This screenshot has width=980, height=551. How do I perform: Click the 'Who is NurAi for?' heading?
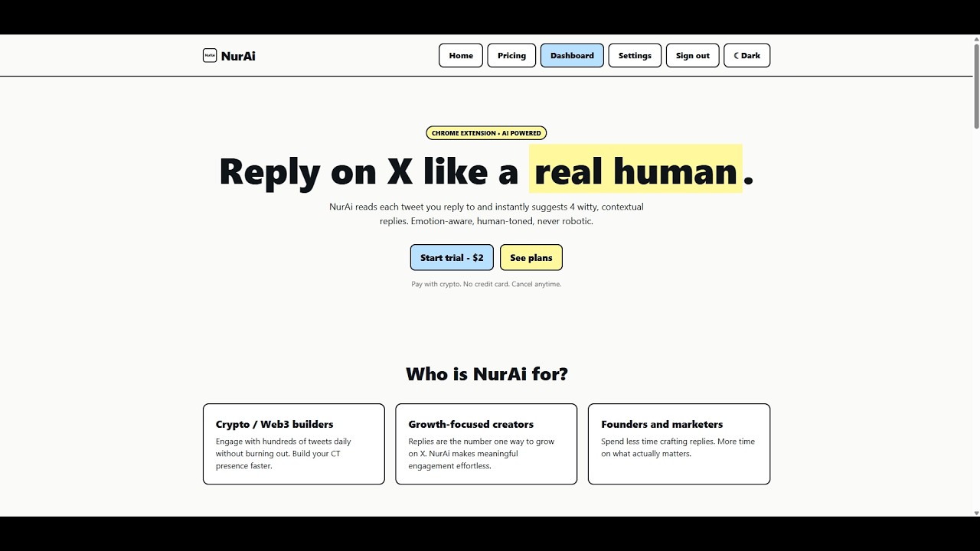[x=487, y=374]
